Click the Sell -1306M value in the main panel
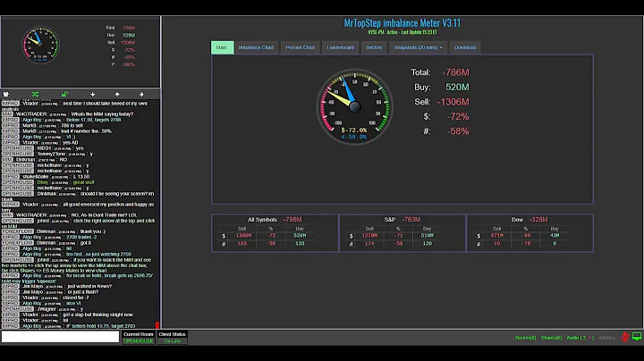The image size is (644, 361). pyautogui.click(x=453, y=102)
